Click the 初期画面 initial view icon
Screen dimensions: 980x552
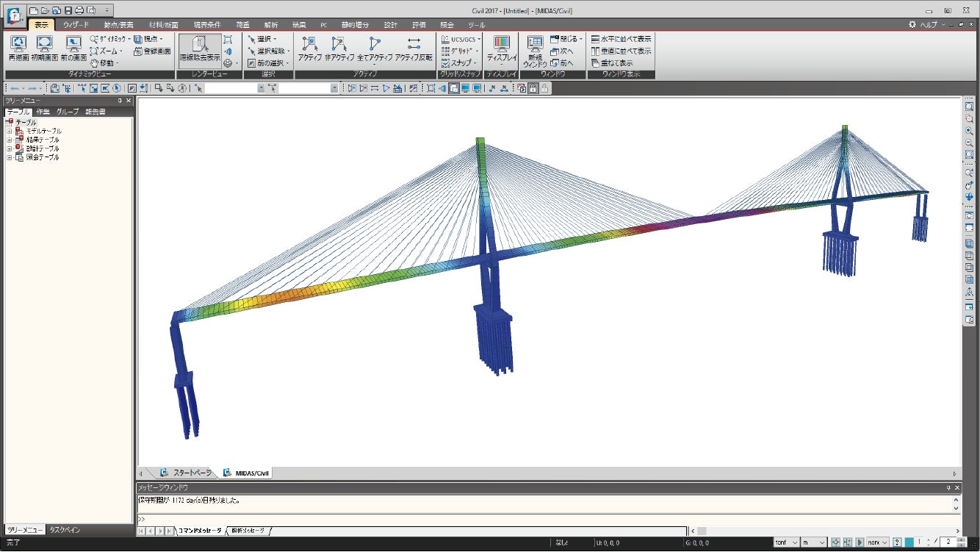[44, 49]
